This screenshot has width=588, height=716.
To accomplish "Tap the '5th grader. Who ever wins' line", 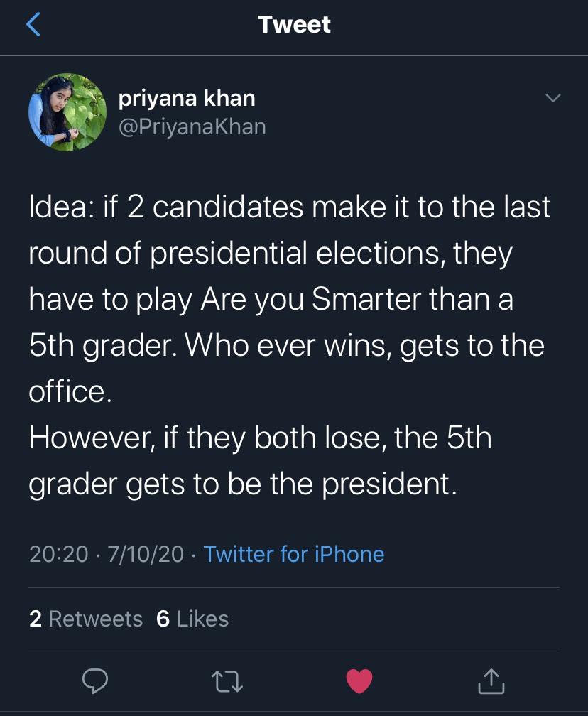I will click(286, 346).
